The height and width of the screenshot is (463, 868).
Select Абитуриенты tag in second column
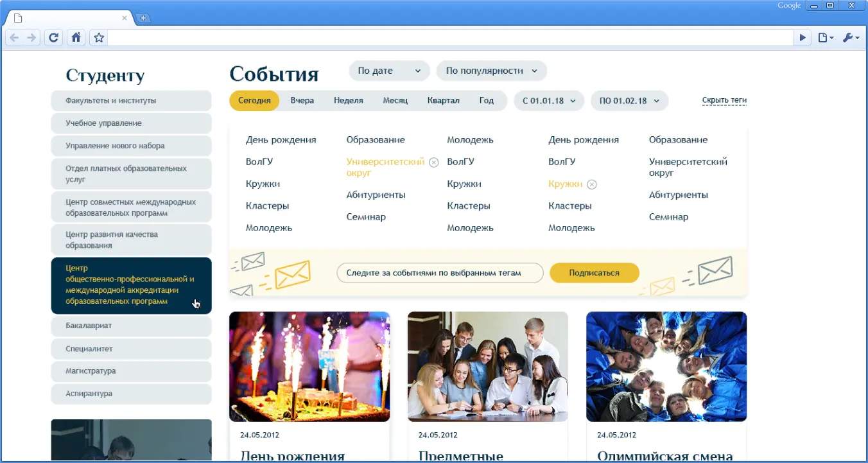click(x=376, y=195)
